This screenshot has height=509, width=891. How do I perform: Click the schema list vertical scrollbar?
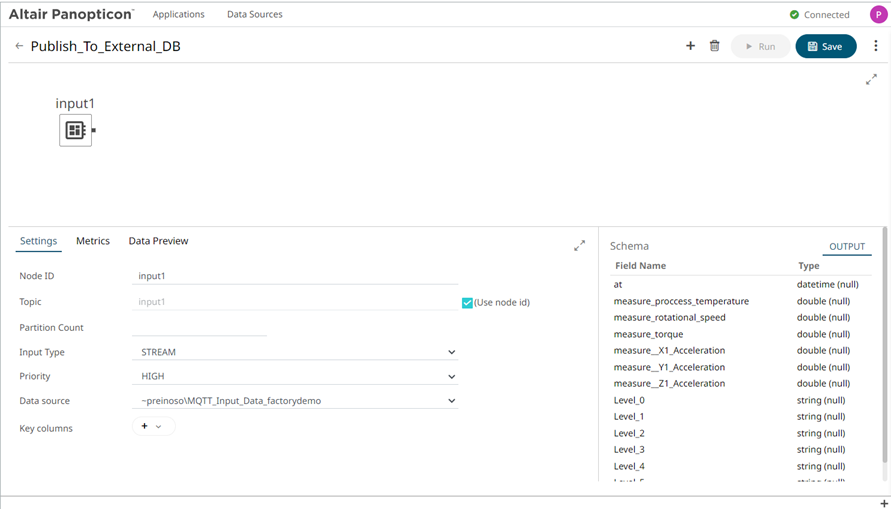coord(884,360)
